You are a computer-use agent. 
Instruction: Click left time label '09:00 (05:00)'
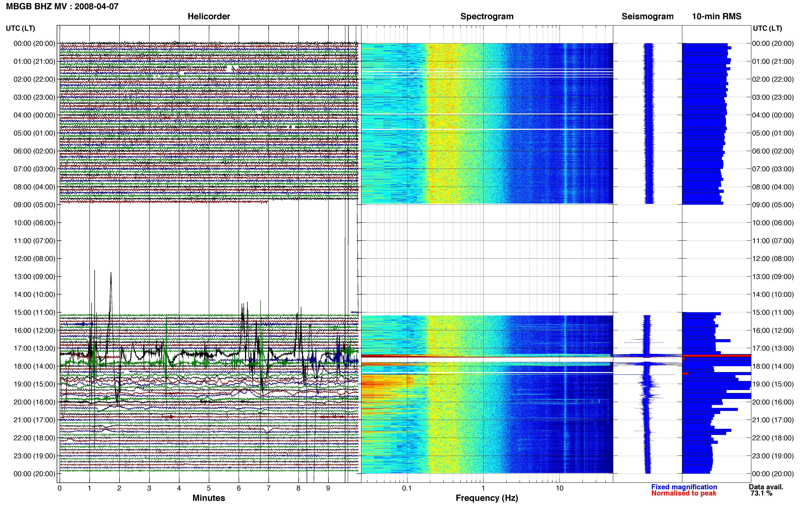(x=34, y=205)
